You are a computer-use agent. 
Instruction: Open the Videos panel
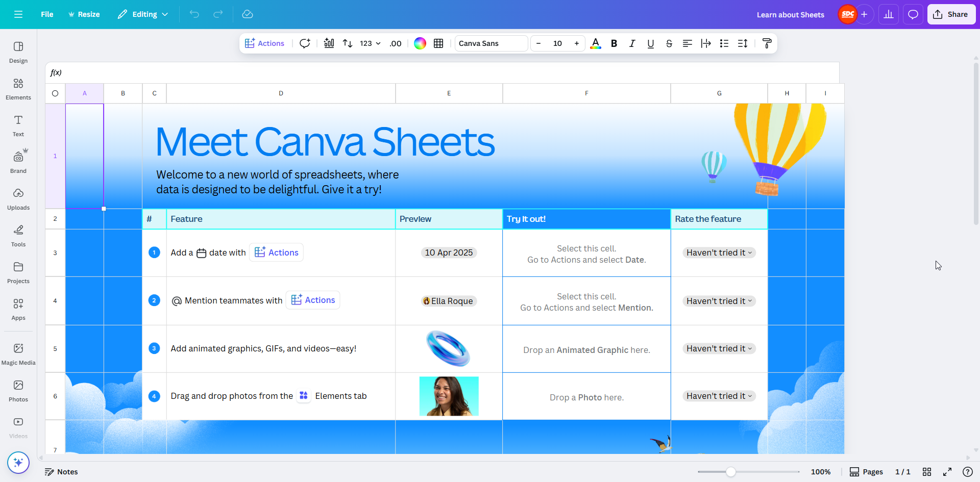coord(18,427)
